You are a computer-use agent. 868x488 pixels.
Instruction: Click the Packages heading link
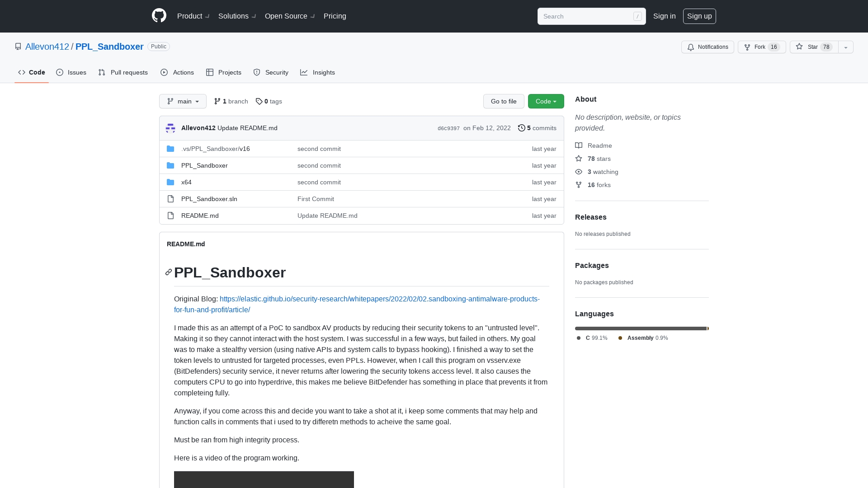tap(592, 265)
